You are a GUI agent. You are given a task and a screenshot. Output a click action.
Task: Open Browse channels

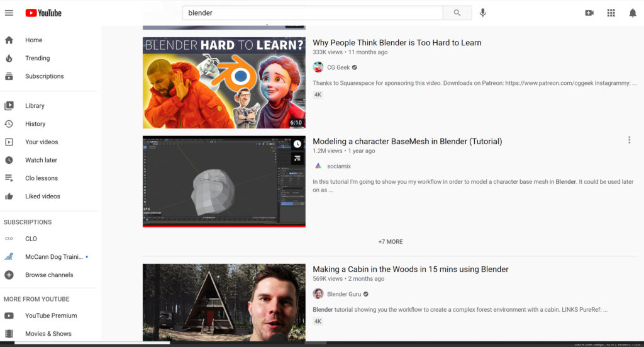point(49,275)
